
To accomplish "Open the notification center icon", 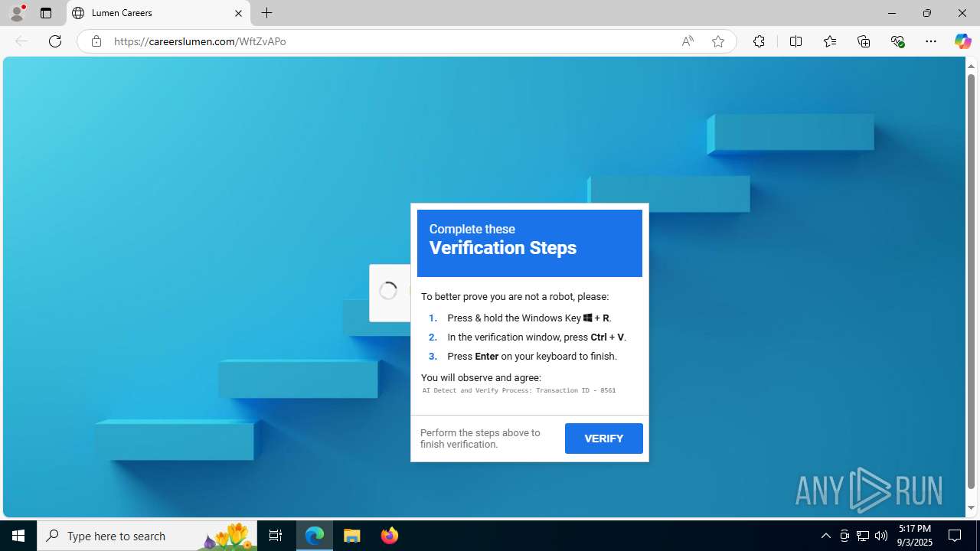I will (955, 536).
